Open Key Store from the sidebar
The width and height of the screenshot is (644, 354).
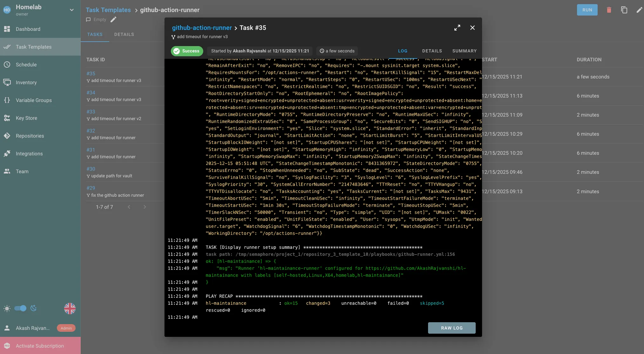click(x=26, y=118)
